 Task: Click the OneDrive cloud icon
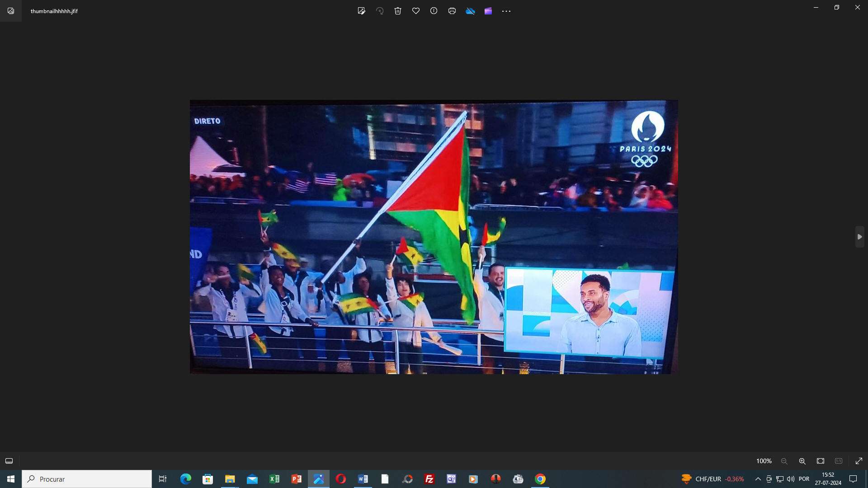click(470, 11)
